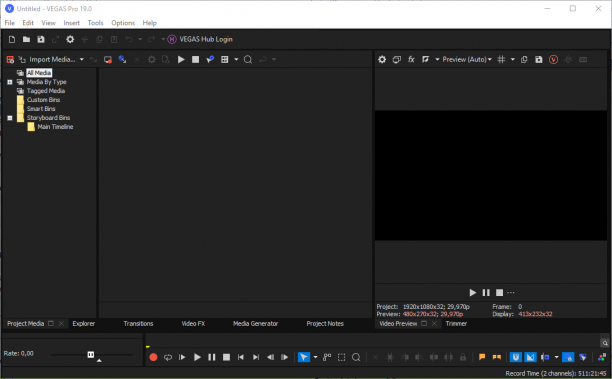
Task: Copy snapshot to clipboard in Video Preview
Action: (x=524, y=59)
